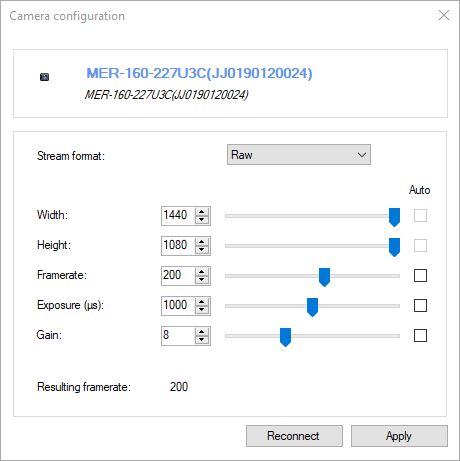The image size is (460, 461).
Task: Toggle the Width Auto checkbox
Action: coord(420,216)
